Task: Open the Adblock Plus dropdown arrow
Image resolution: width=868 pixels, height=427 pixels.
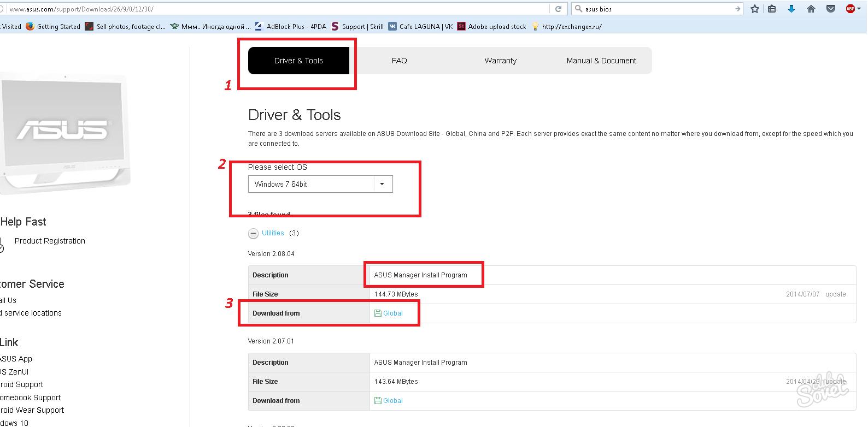Action: point(859,9)
